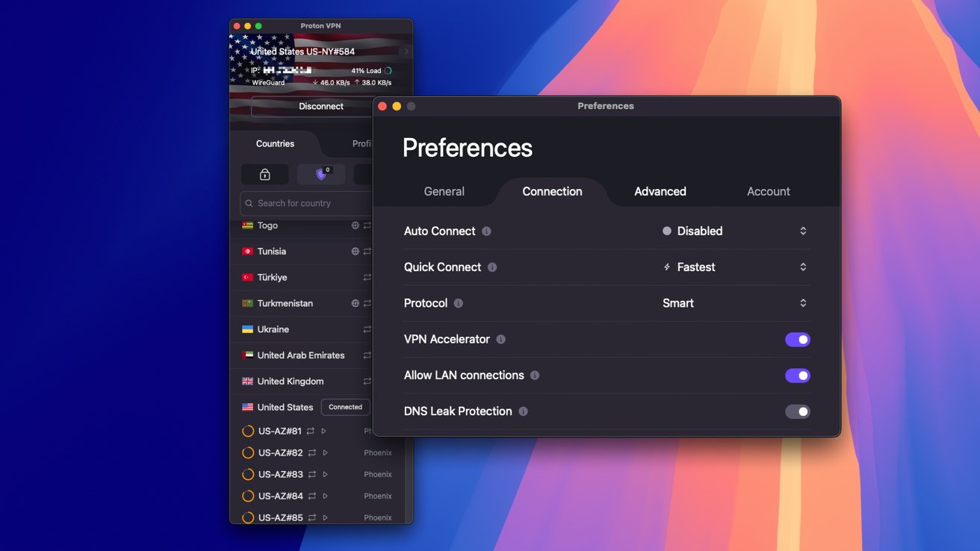Click the Search for country field
The image size is (980, 551).
(x=306, y=203)
